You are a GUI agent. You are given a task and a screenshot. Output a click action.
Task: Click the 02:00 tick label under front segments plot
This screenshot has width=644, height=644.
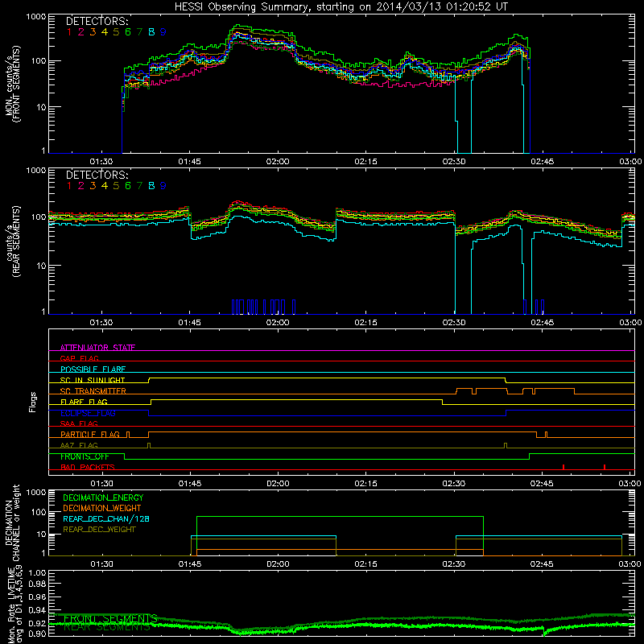click(x=278, y=162)
